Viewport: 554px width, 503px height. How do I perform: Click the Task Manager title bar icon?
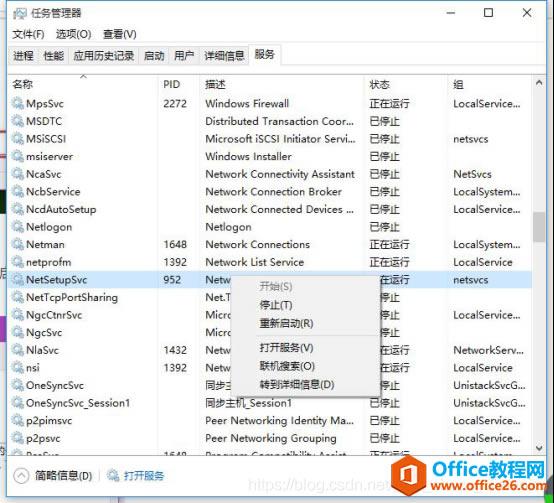pyautogui.click(x=19, y=13)
